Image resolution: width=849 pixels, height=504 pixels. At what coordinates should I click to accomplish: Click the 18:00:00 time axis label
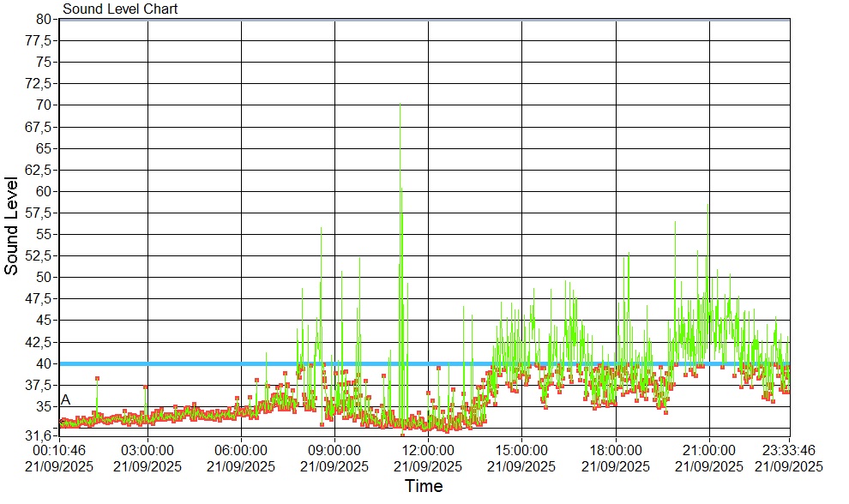616,449
